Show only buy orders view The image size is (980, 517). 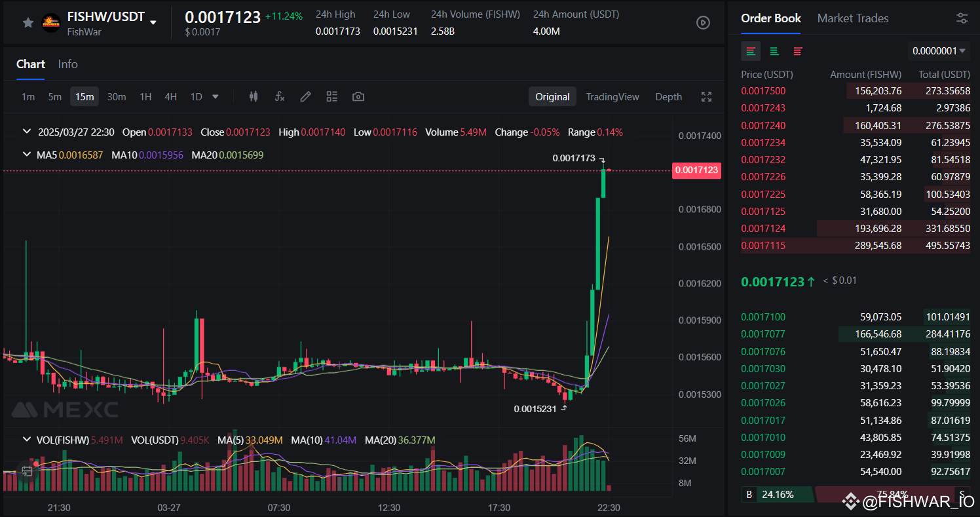click(774, 51)
